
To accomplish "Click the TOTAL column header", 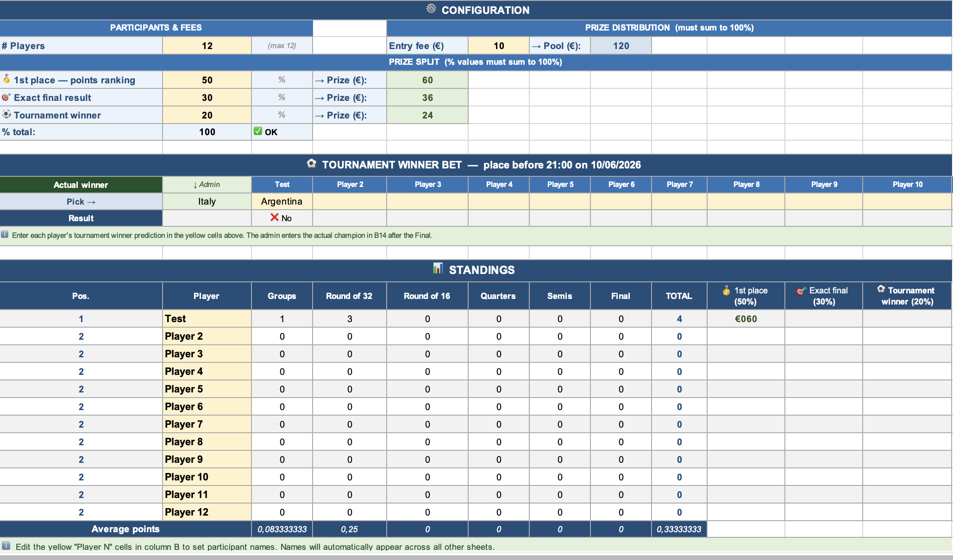I will [679, 296].
